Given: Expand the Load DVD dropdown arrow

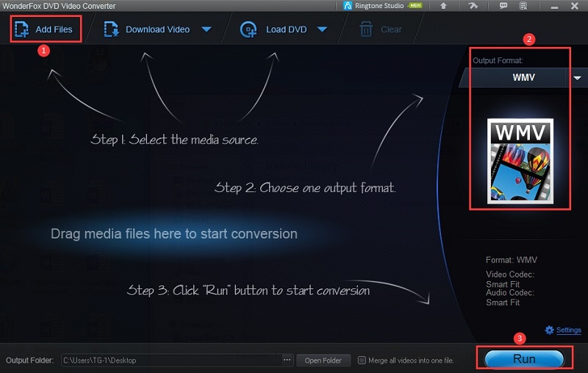Looking at the screenshot, I should [x=322, y=29].
